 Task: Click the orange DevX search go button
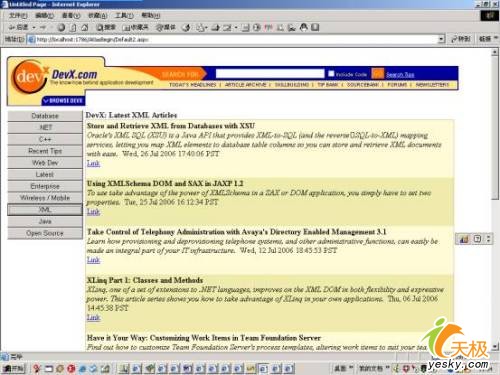click(x=378, y=73)
